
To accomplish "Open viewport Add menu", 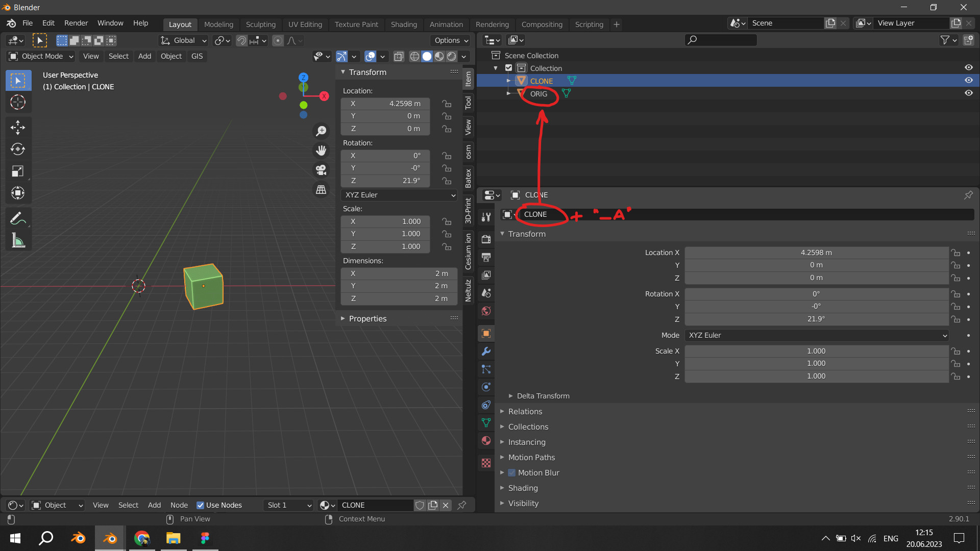I will click(x=144, y=56).
